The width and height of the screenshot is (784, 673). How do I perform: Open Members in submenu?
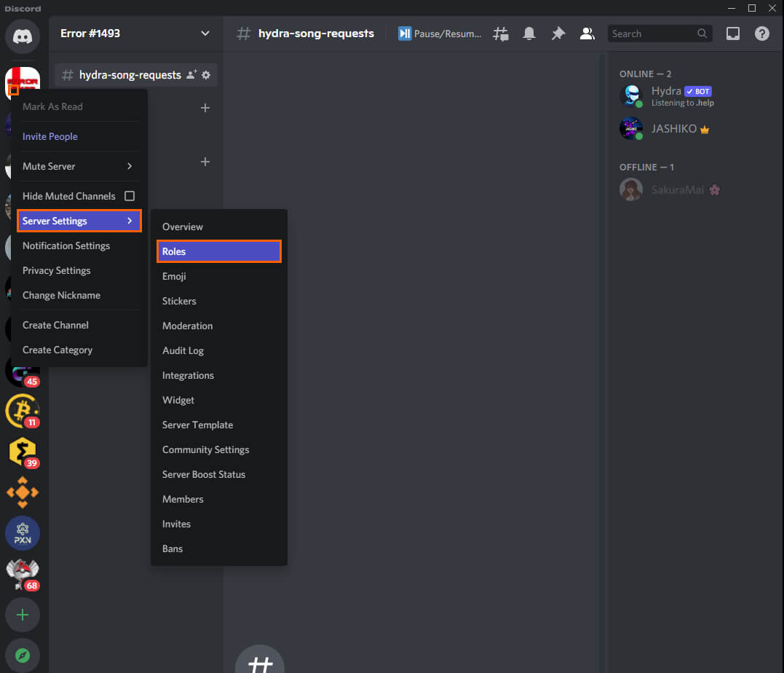(x=219, y=500)
